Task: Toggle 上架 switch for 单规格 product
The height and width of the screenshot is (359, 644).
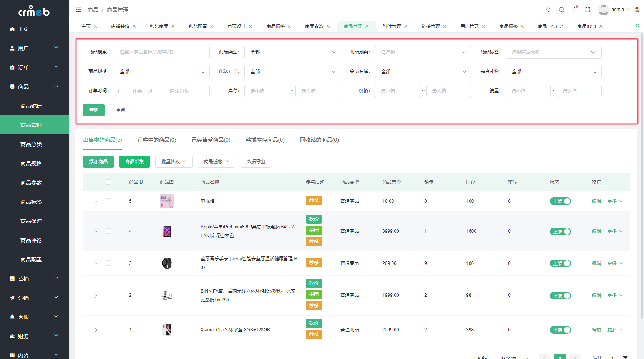Action: click(x=560, y=201)
